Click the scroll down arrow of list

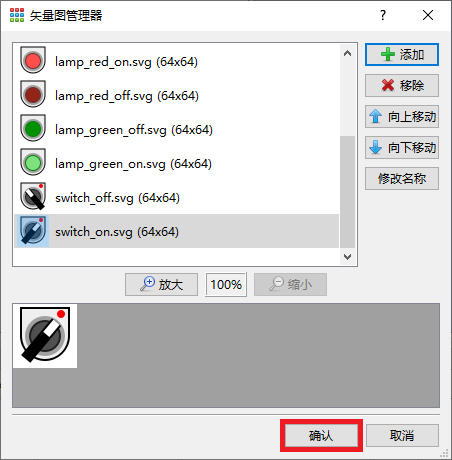coord(347,257)
